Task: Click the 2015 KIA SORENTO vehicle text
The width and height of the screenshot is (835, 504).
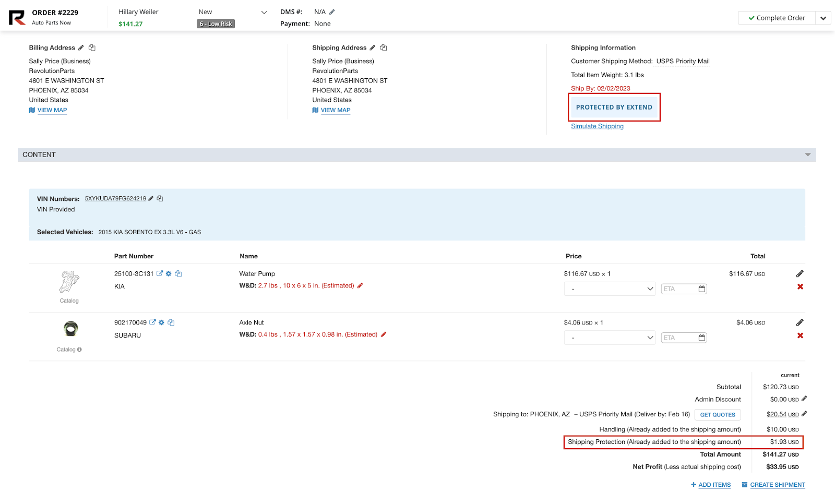Action: tap(150, 232)
